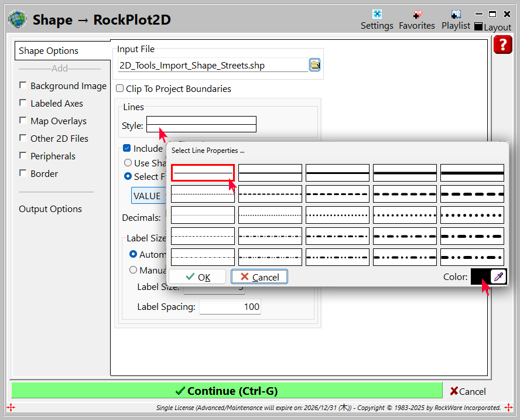This screenshot has height=420, width=520.
Task: Enable the Background Image checkbox
Action: [x=23, y=86]
